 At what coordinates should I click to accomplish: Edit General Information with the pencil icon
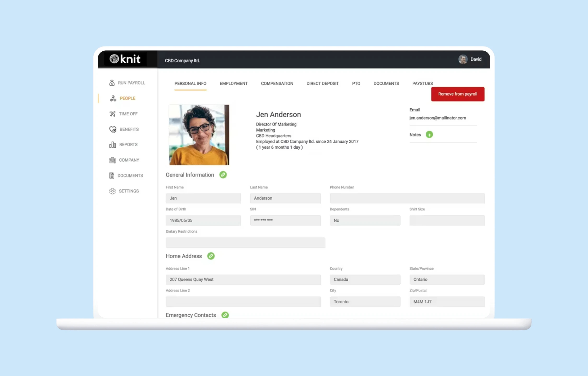coord(223,175)
